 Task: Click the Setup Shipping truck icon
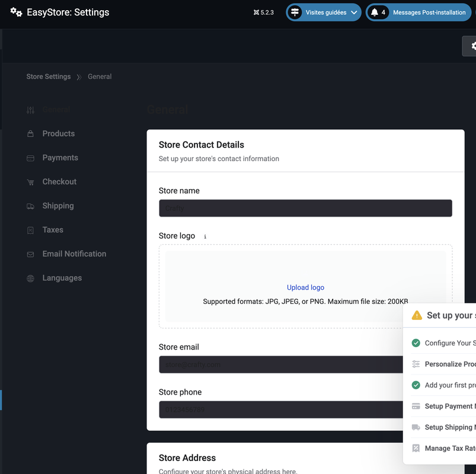(x=416, y=427)
